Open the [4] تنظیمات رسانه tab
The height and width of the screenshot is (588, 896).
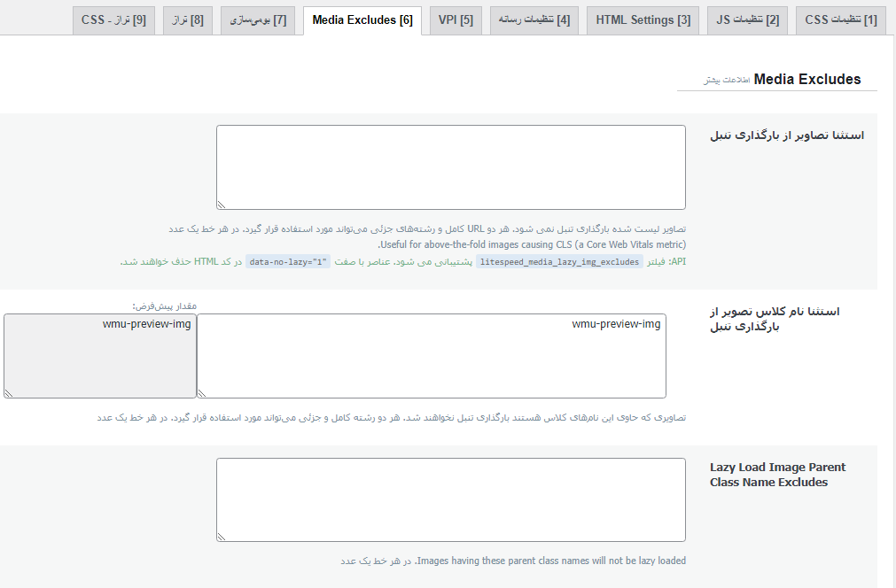533,20
